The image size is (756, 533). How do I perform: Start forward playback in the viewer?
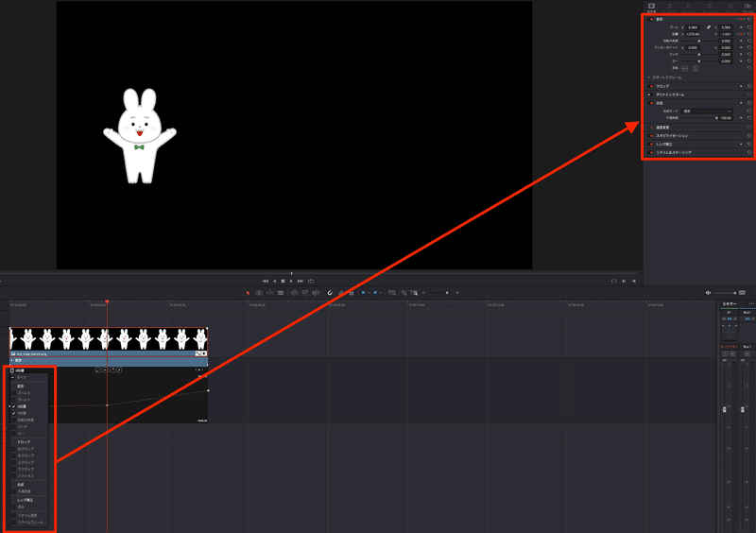point(291,281)
